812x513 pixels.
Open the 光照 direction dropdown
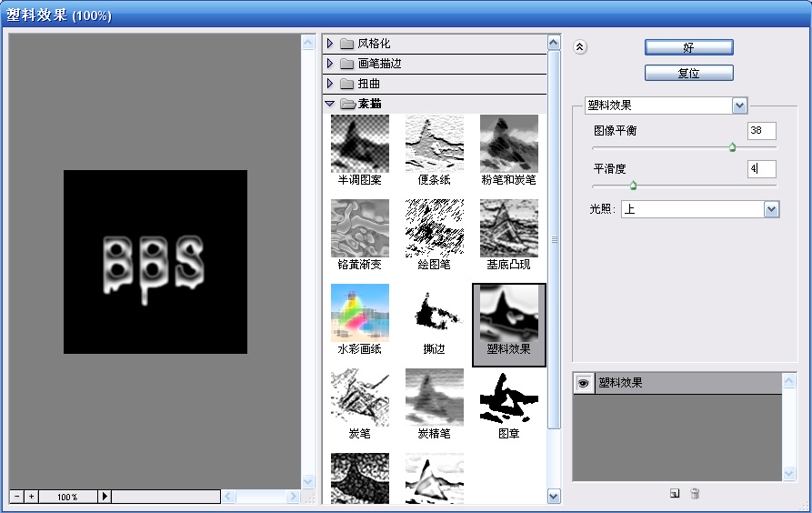click(x=771, y=209)
